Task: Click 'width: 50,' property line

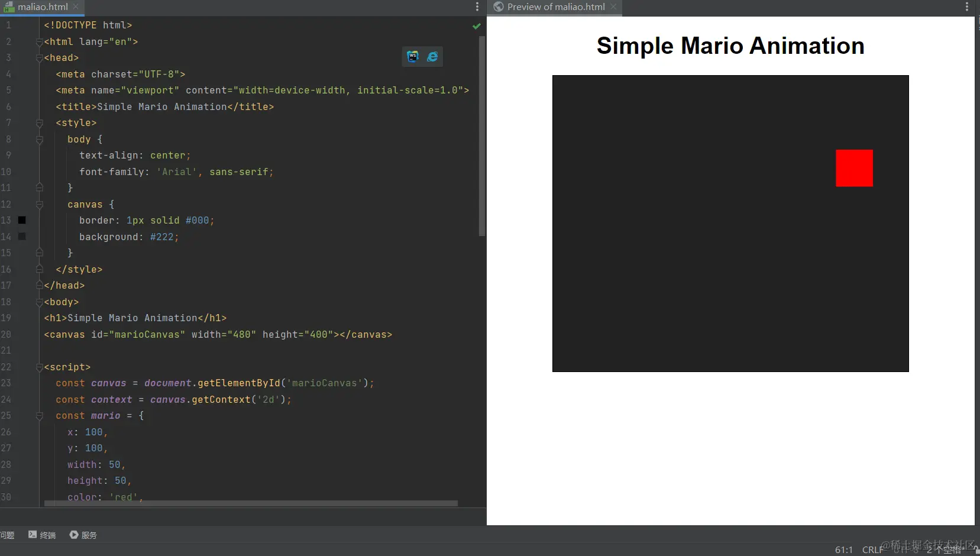Action: coord(96,465)
